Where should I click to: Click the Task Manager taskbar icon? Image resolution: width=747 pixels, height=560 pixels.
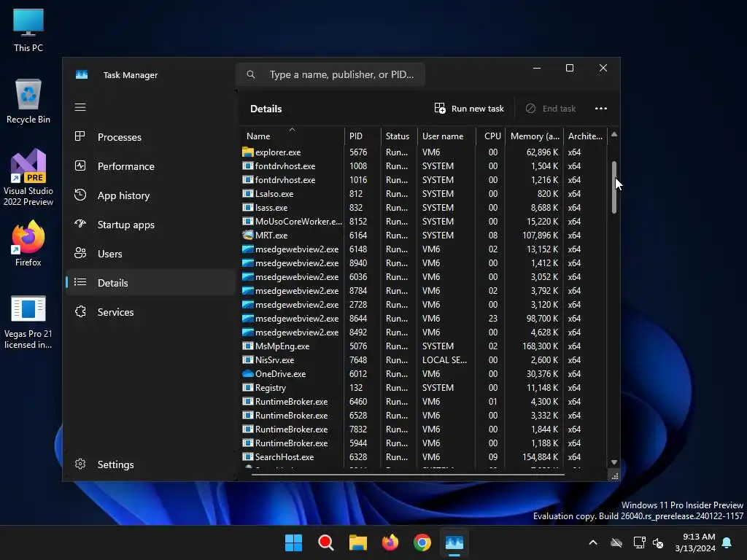pyautogui.click(x=454, y=542)
